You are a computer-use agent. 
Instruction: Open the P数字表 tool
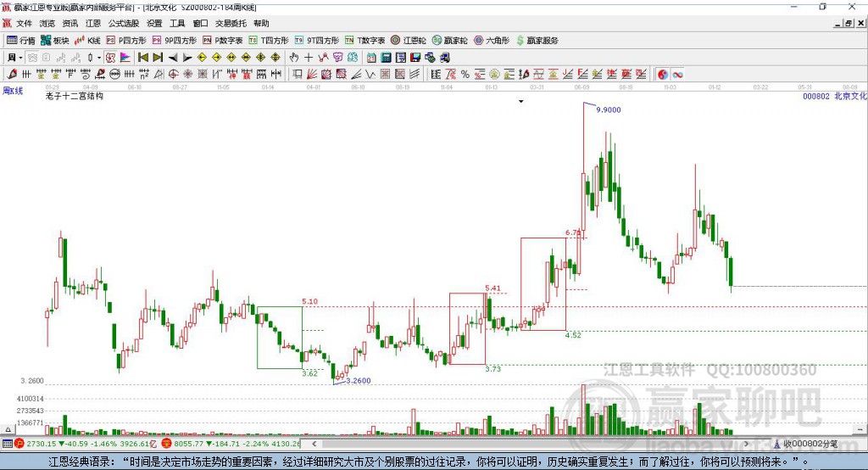(223, 41)
